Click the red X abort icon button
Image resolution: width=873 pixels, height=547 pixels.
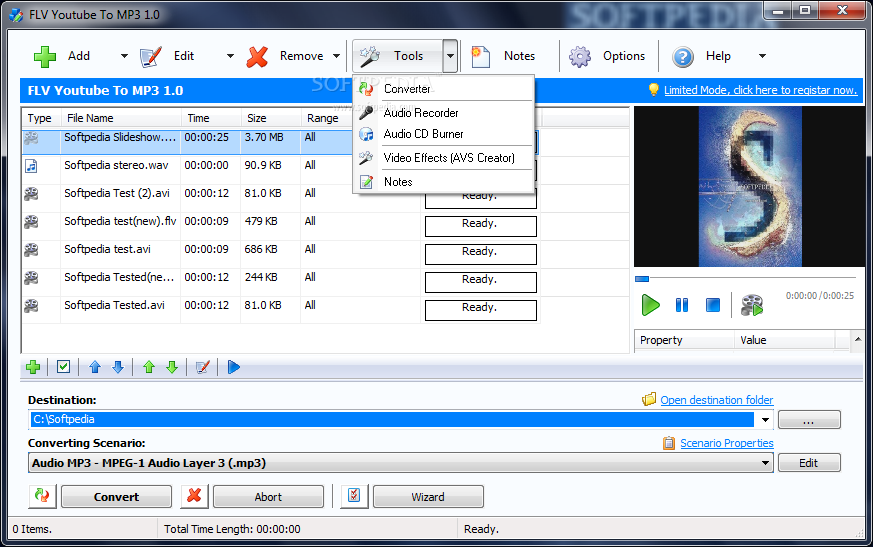coord(194,496)
